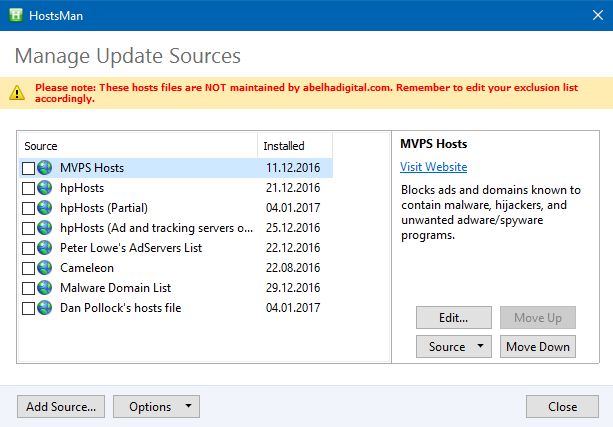
Task: Click the globe icon beside MVPS Hosts
Action: click(45, 168)
